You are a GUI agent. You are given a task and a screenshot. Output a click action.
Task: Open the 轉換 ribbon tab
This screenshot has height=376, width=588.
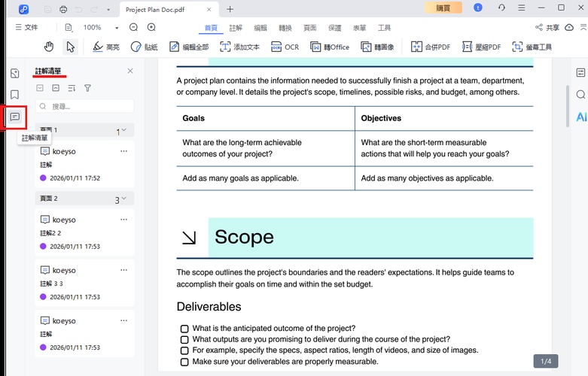point(285,28)
